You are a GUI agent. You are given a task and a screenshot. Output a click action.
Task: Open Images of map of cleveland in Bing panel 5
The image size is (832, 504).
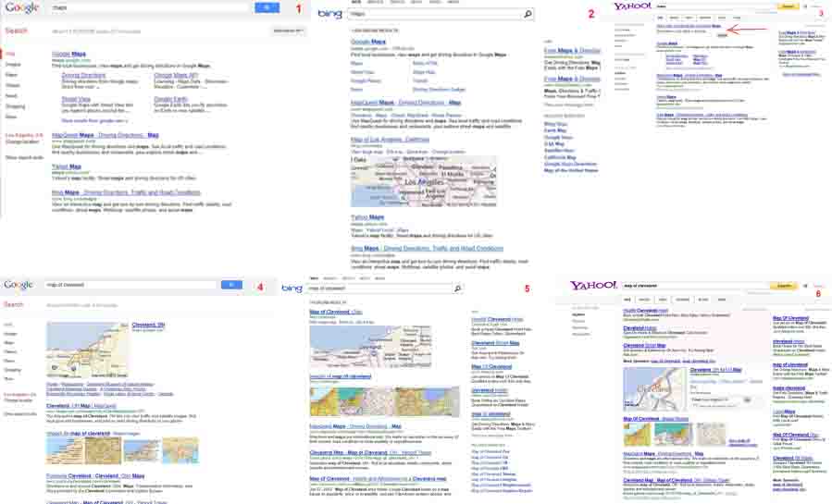pos(341,376)
